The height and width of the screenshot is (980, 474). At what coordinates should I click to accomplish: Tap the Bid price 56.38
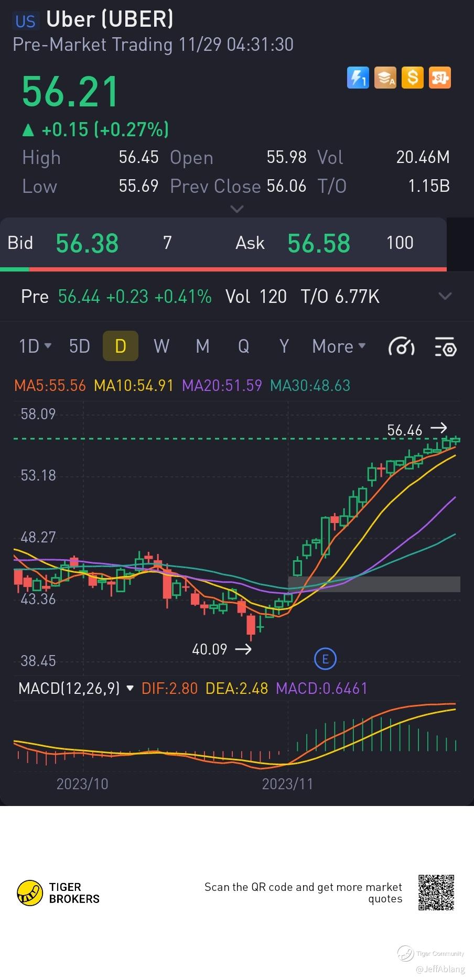[x=87, y=243]
